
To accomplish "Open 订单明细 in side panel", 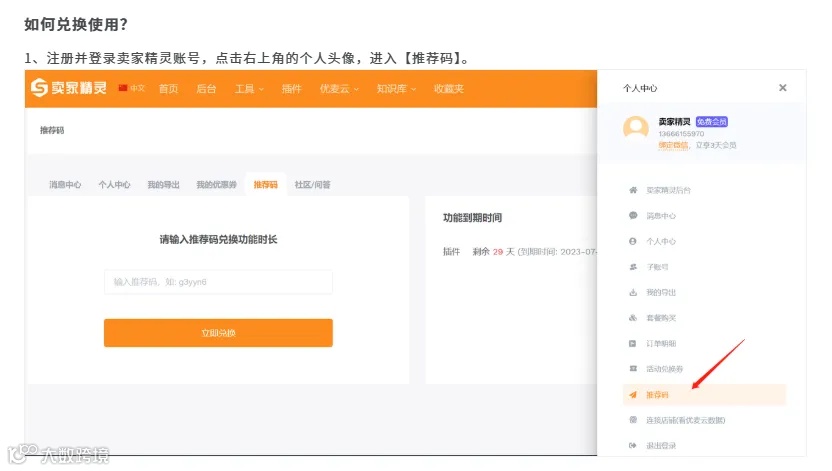I will pos(661,343).
